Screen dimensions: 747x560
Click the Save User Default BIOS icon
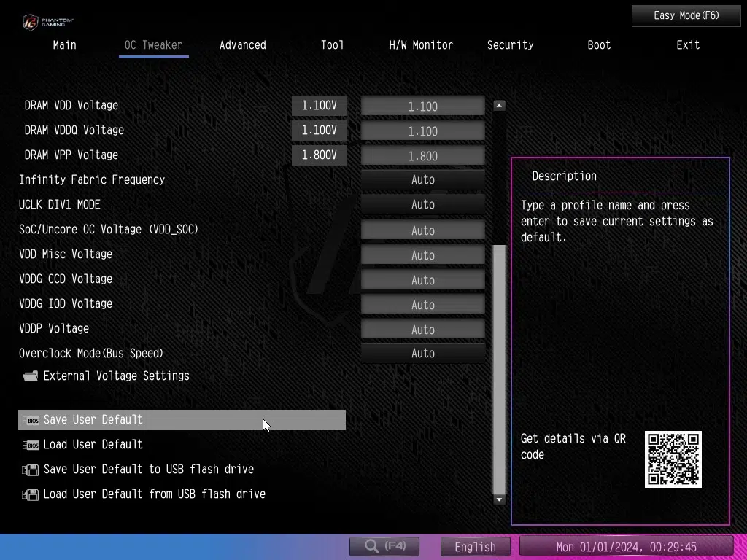(x=31, y=420)
